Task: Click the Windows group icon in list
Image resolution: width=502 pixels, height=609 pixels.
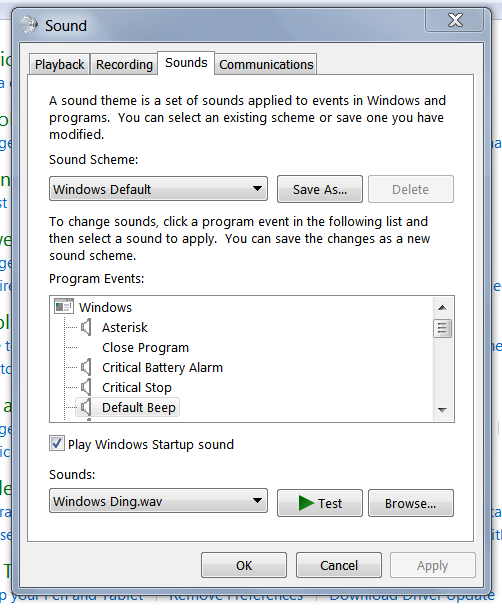Action: 64,306
